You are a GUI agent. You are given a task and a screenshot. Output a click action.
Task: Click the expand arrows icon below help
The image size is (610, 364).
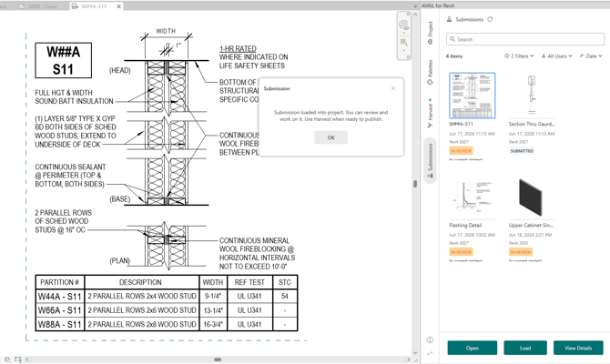click(430, 353)
